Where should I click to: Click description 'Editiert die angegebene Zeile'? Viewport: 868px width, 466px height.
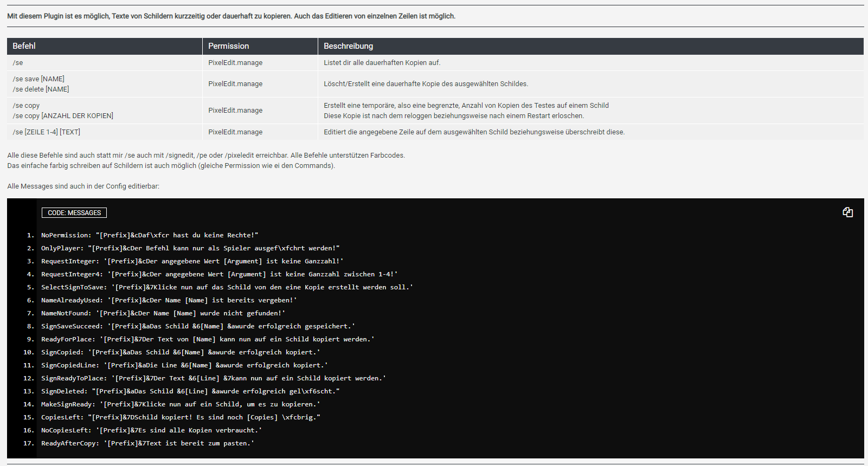click(474, 132)
